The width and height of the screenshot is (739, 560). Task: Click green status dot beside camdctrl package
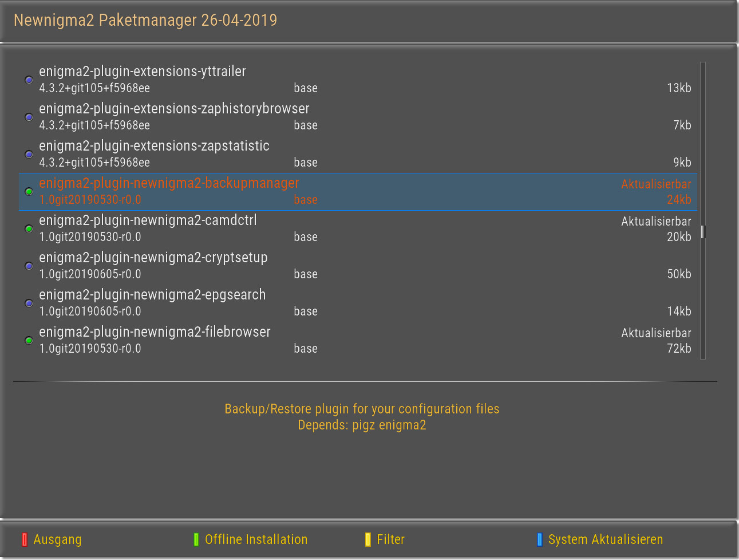(29, 229)
